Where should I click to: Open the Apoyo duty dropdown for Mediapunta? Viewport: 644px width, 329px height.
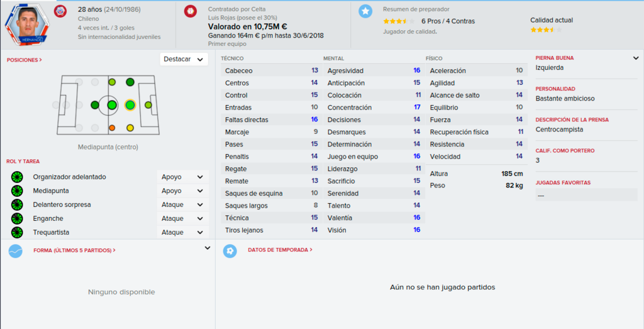182,191
